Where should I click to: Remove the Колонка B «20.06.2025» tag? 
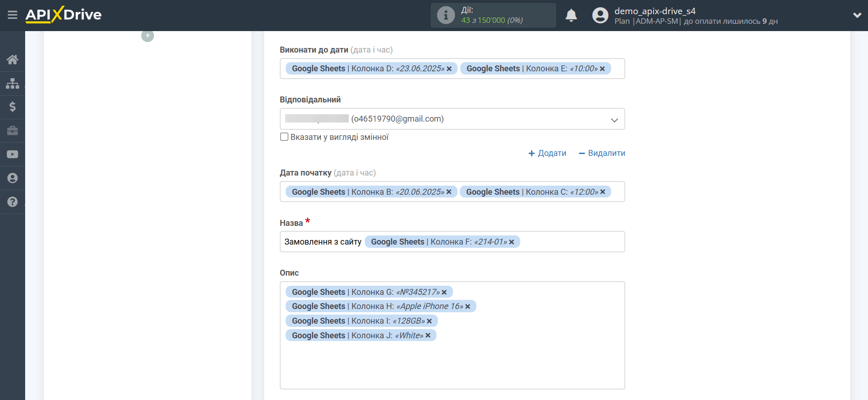click(x=449, y=192)
